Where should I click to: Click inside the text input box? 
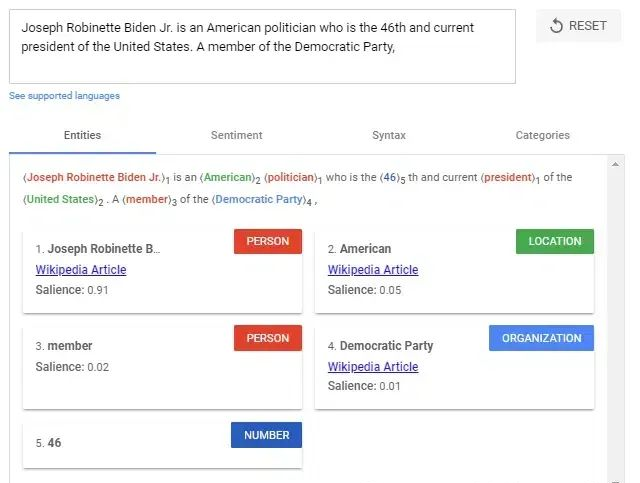262,47
